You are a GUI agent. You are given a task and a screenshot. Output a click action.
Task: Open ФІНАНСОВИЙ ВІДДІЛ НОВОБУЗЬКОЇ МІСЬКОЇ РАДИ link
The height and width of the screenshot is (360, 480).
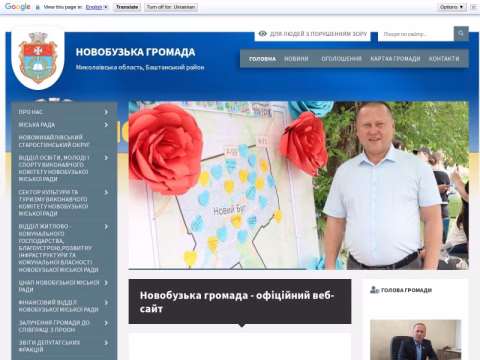[58, 306]
